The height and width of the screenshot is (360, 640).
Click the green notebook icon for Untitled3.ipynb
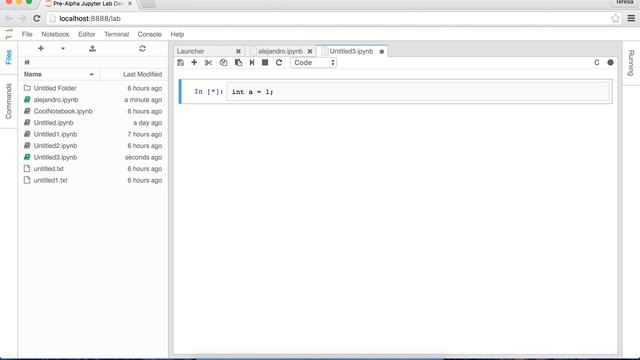click(27, 157)
